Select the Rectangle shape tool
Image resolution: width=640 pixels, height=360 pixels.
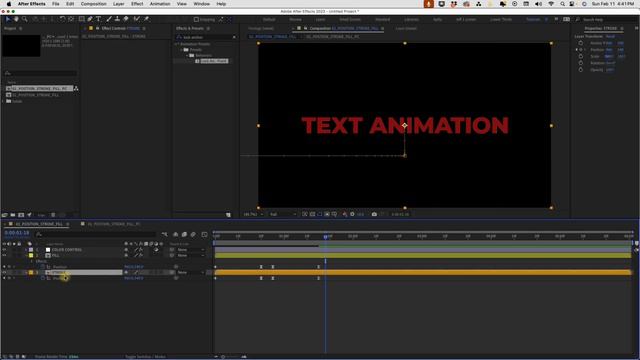82,19
